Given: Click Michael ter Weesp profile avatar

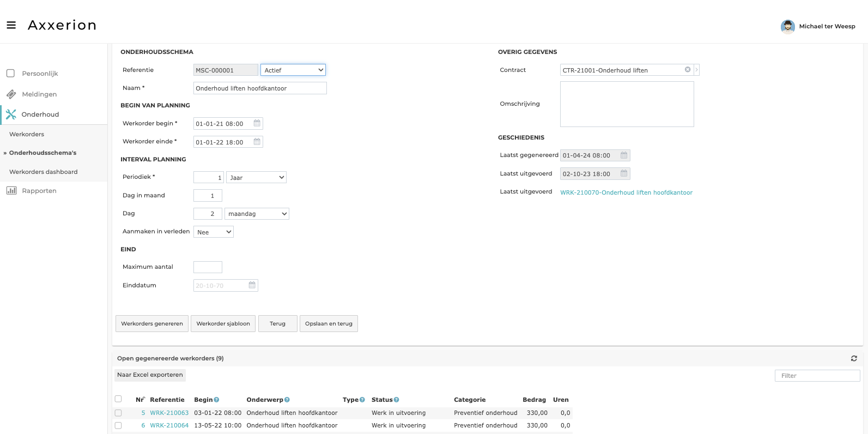Looking at the screenshot, I should [x=787, y=26].
